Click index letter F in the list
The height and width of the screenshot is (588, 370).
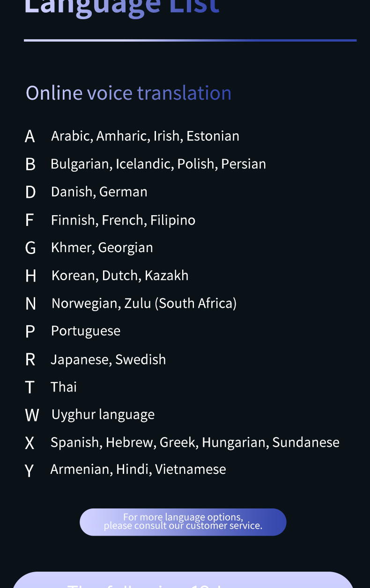30,220
